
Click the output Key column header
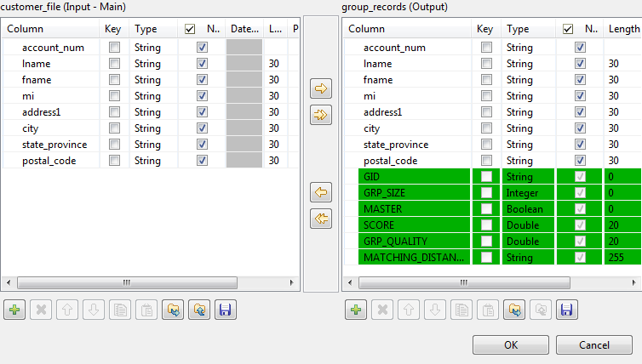pyautogui.click(x=487, y=29)
